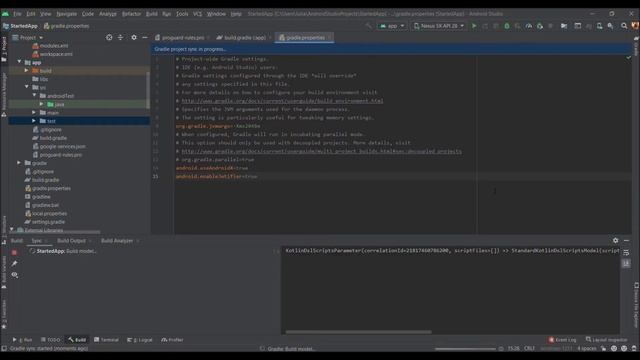
Task: Open the Nexus 5X API device dropdown
Action: point(439,26)
